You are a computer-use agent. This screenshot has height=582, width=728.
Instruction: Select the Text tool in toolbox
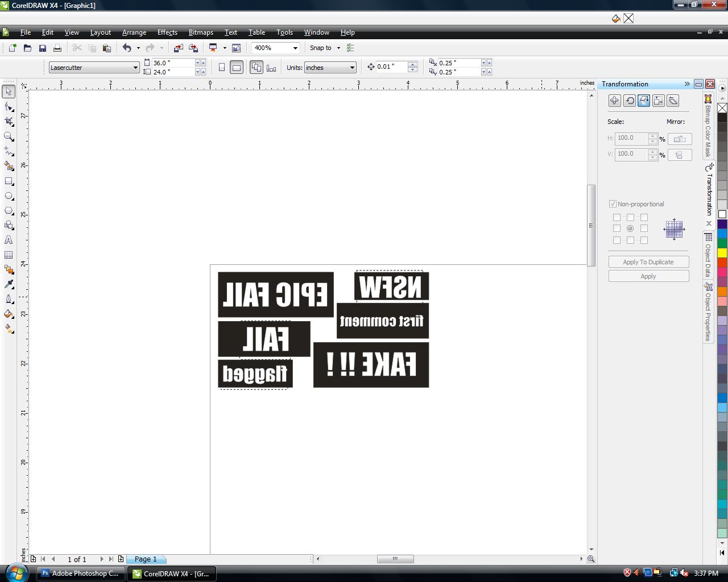coord(9,240)
